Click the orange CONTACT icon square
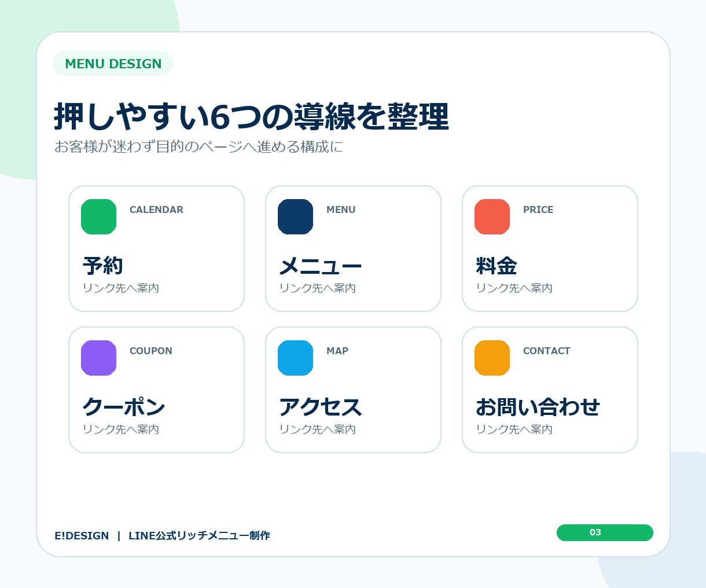Viewport: 706px width, 588px height. [x=492, y=358]
